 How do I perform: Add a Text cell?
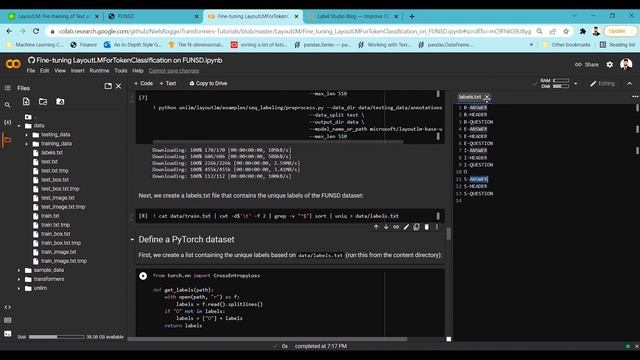pos(168,83)
